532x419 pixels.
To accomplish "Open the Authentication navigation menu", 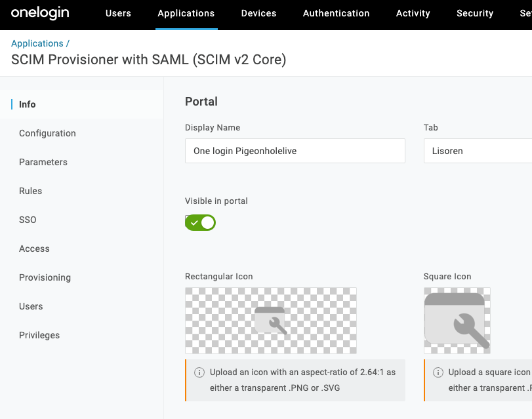I will [337, 13].
